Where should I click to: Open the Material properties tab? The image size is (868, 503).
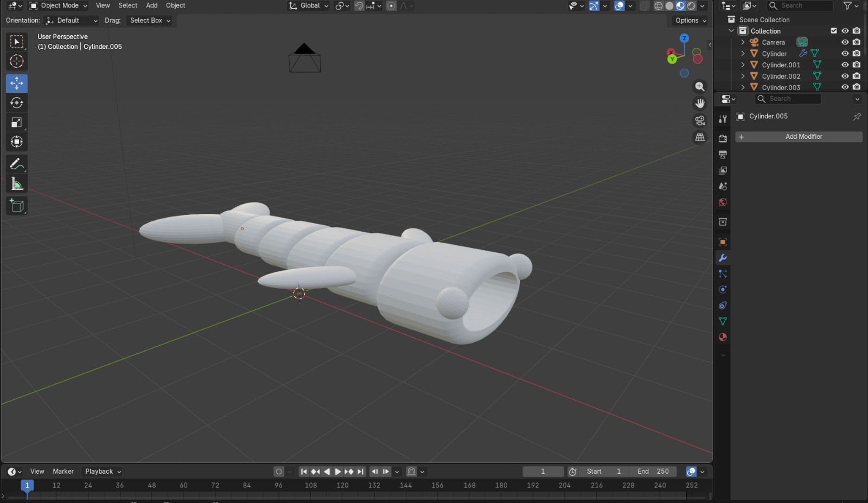coord(723,337)
